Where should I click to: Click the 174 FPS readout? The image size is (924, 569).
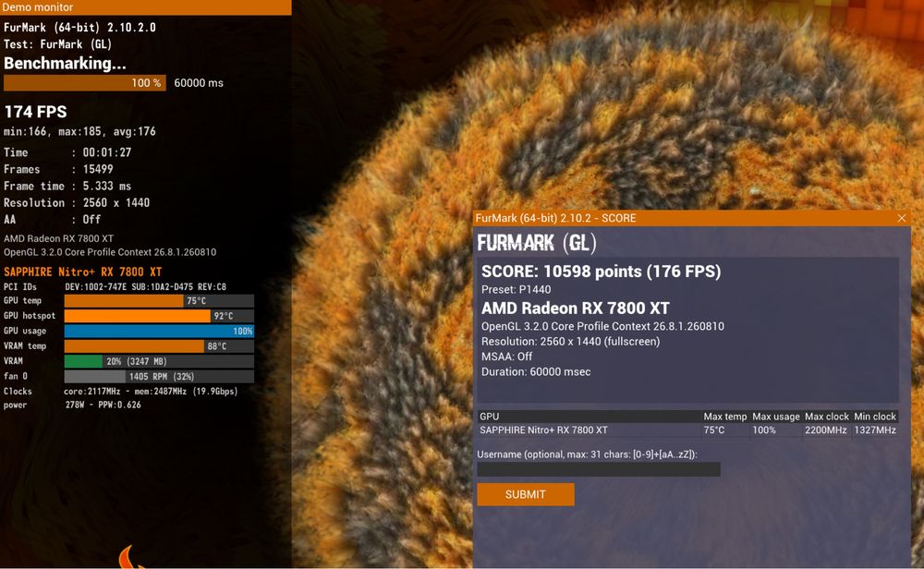pos(35,112)
